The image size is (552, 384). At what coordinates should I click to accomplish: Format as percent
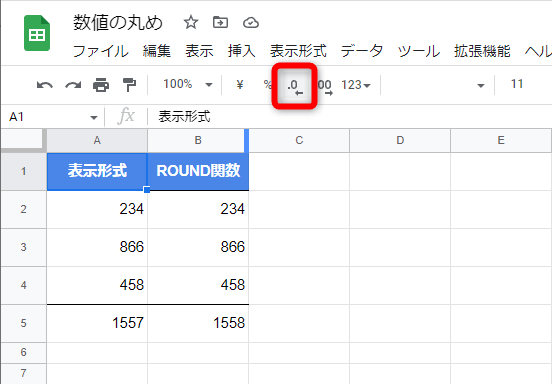268,84
